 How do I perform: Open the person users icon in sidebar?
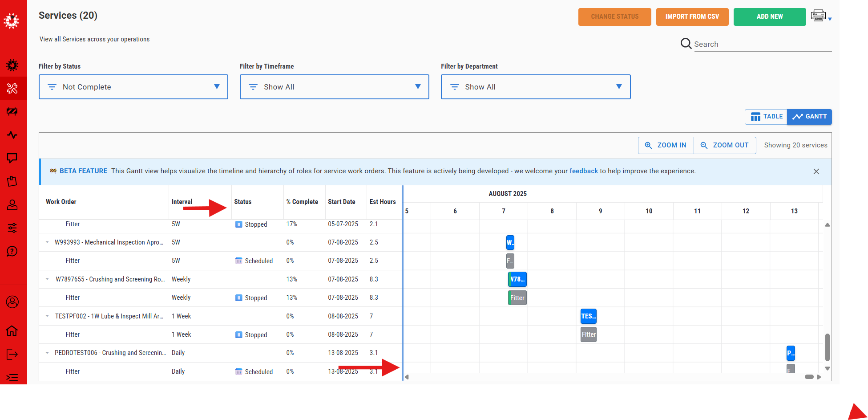(12, 205)
